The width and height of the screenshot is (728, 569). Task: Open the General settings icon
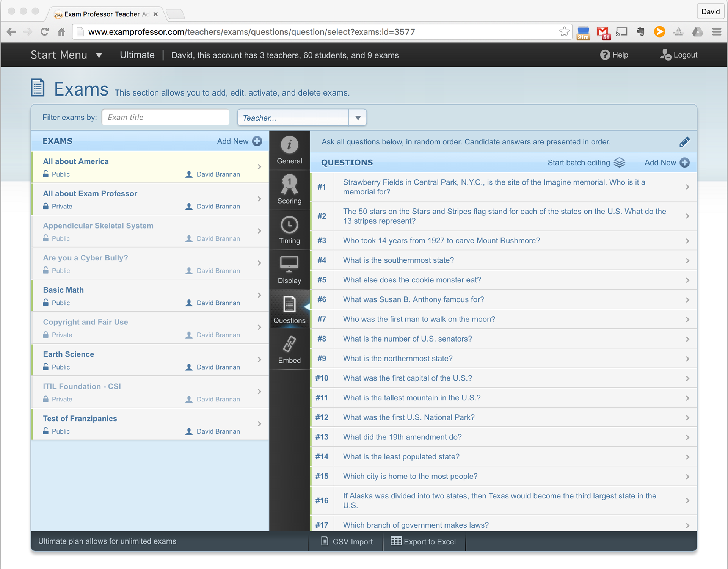pos(289,145)
